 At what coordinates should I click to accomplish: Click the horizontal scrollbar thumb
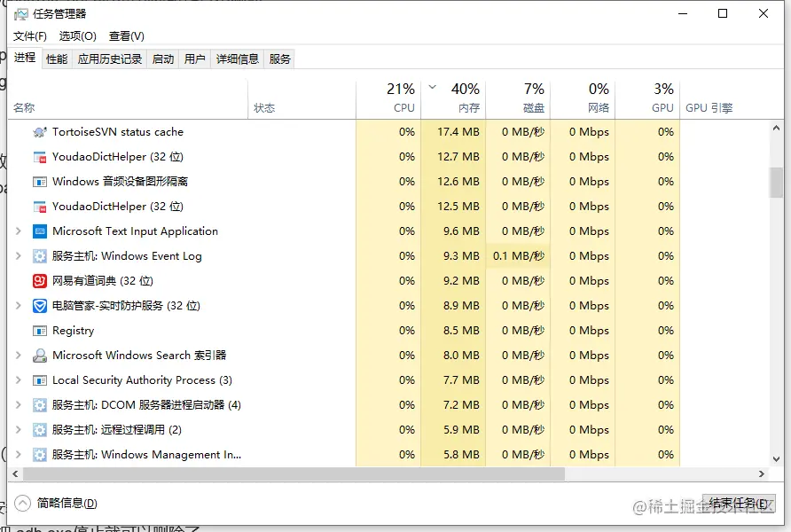pos(294,474)
